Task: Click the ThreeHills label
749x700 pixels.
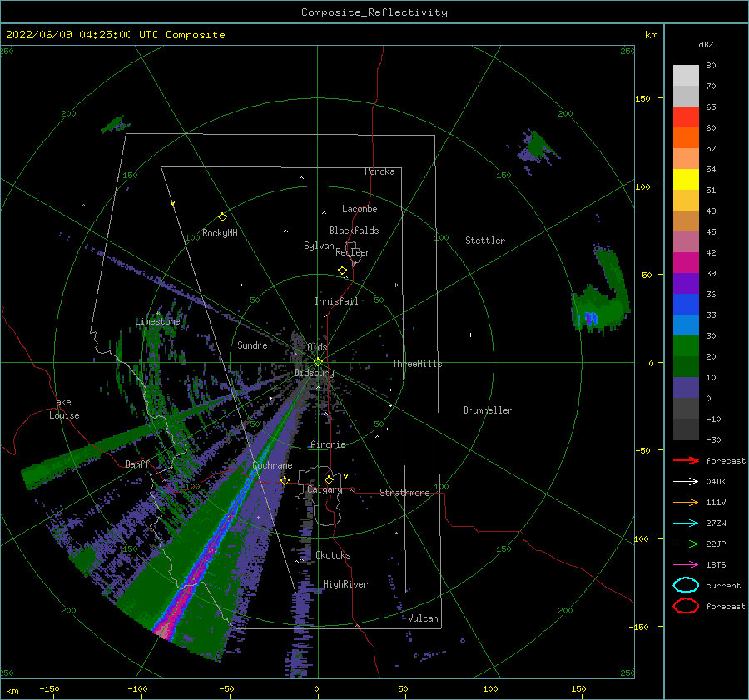Action: tap(417, 364)
